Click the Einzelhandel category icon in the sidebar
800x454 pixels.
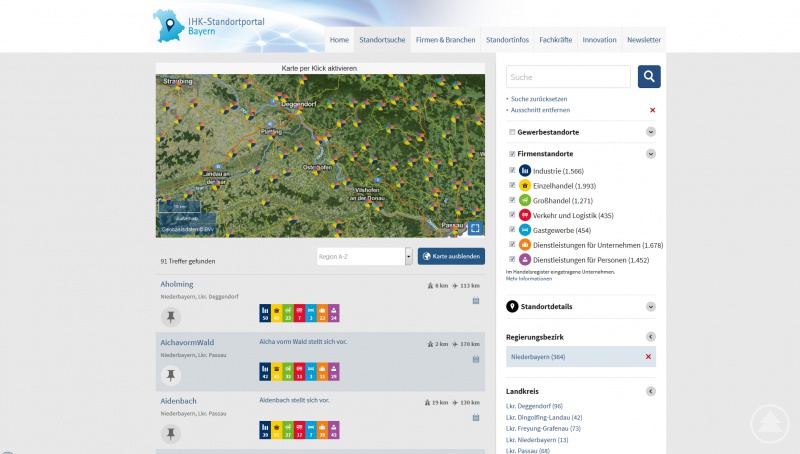click(525, 185)
